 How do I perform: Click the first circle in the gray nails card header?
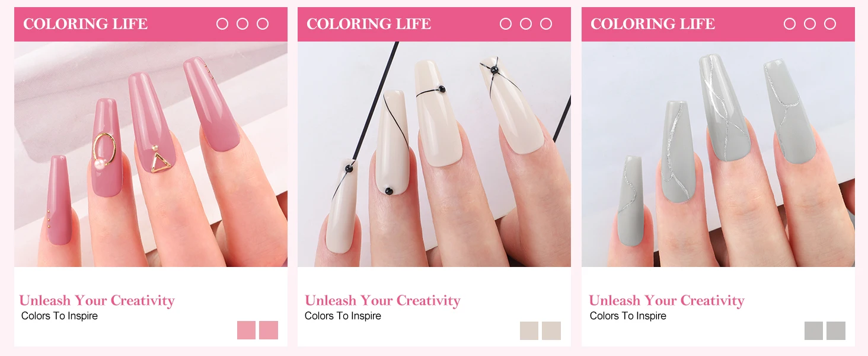790,24
